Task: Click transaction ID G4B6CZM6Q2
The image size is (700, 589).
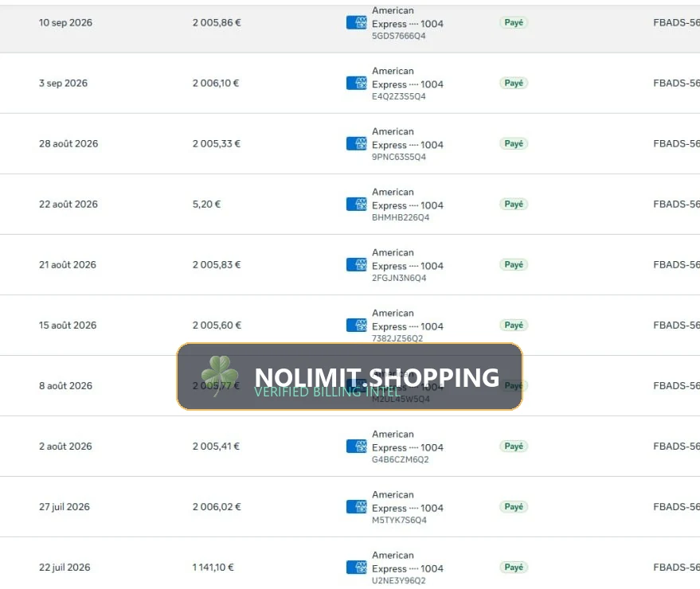Action: pyautogui.click(x=400, y=459)
